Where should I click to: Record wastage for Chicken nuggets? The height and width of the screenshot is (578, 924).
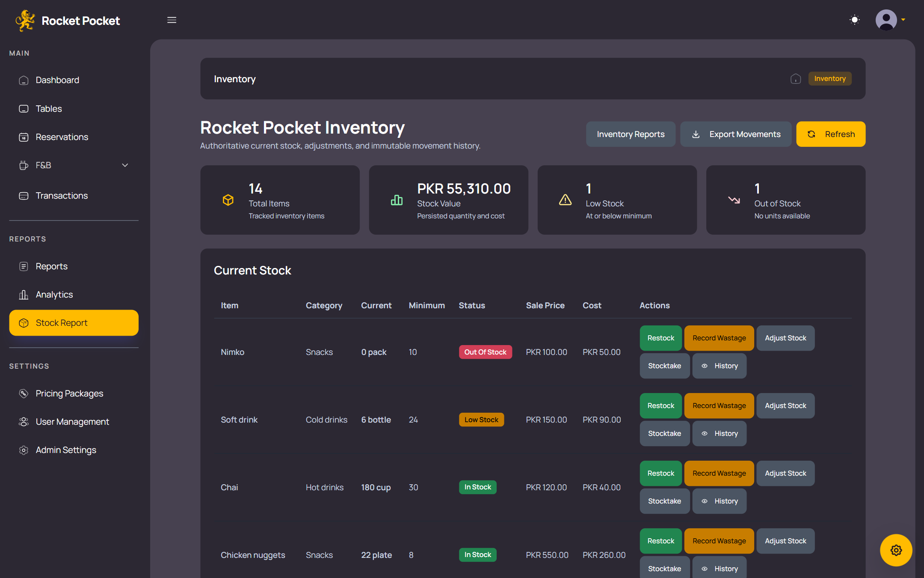pos(719,541)
